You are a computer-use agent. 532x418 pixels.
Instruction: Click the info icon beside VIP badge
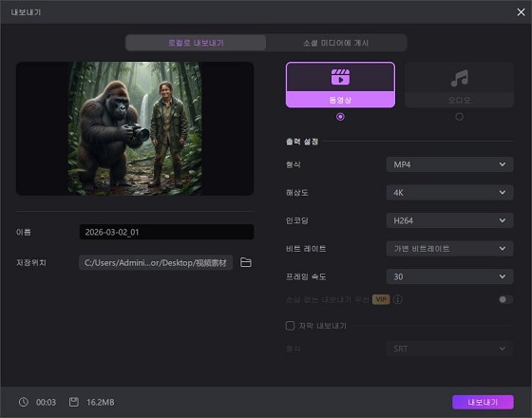tap(398, 299)
